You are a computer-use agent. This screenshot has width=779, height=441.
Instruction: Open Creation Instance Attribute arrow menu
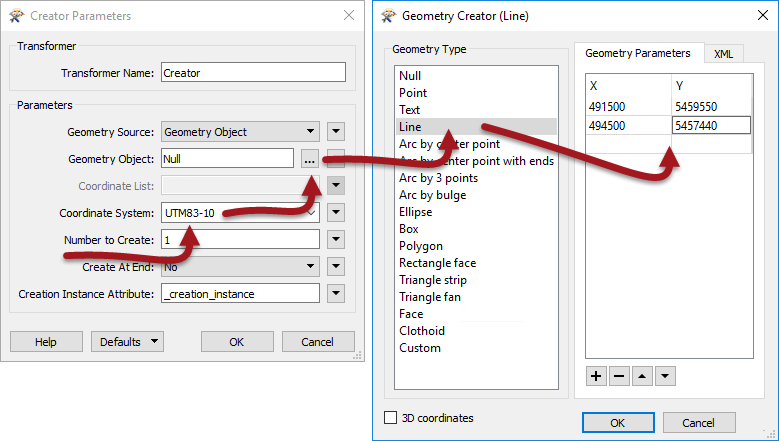[x=336, y=293]
